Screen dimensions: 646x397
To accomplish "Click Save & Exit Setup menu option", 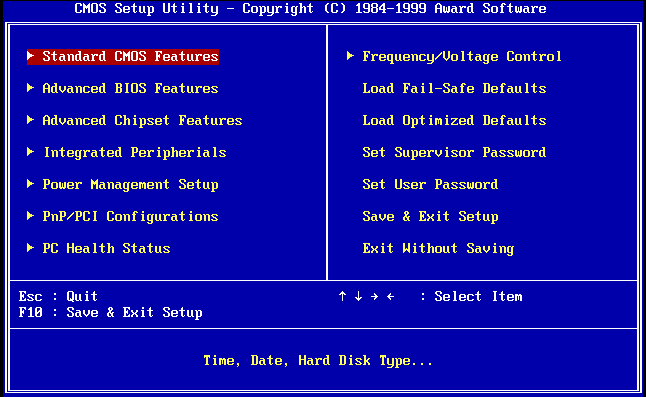I will coord(430,217).
